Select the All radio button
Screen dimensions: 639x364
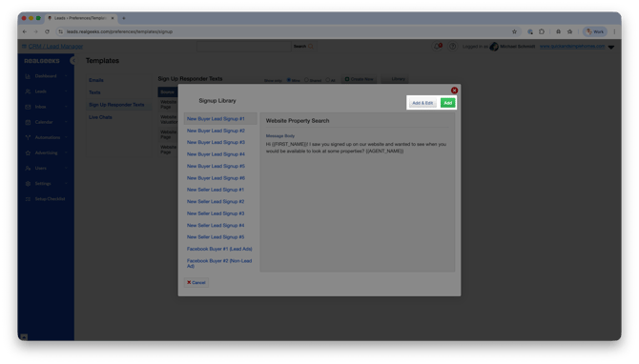[328, 80]
